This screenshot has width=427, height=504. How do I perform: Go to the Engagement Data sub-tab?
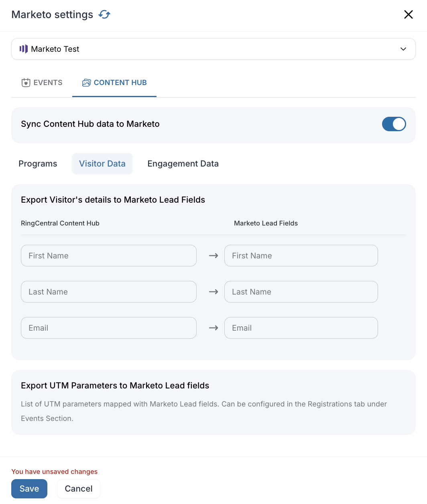pos(183,164)
